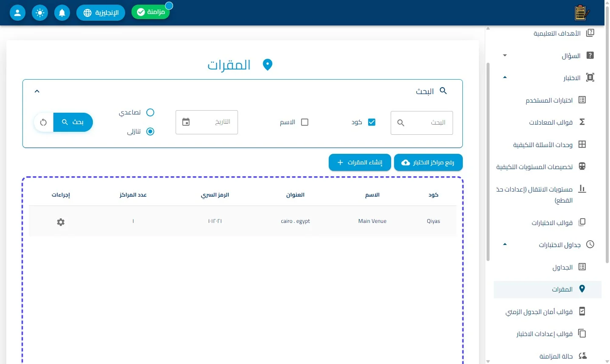Collapse the الاختبار menu arrow
This screenshot has height=364, width=610.
505,78
